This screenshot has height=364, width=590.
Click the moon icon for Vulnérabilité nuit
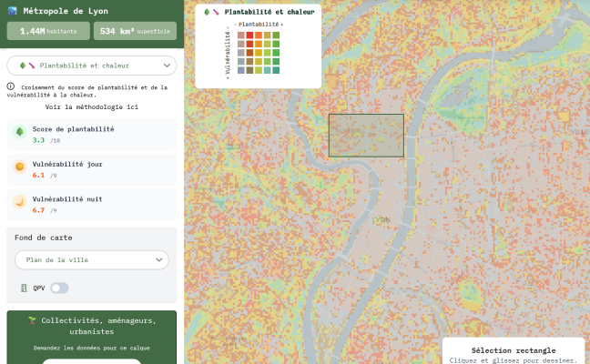(x=19, y=202)
